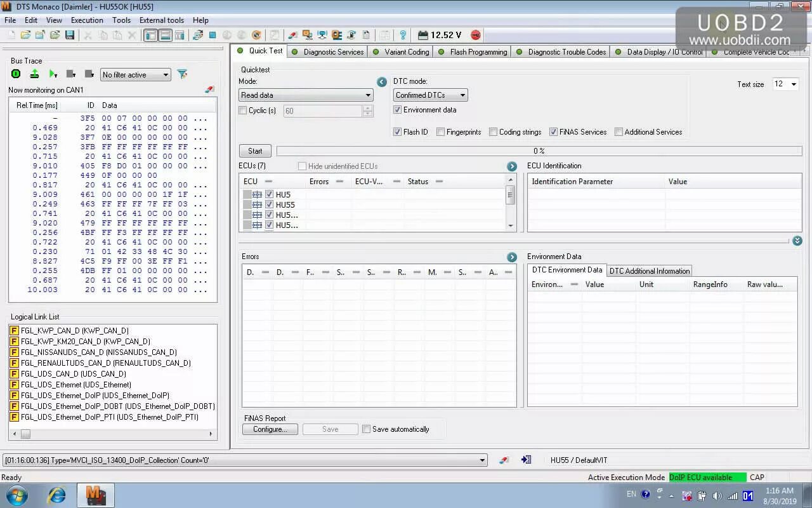Open the File menu
Image resolution: width=812 pixels, height=508 pixels.
[10, 20]
